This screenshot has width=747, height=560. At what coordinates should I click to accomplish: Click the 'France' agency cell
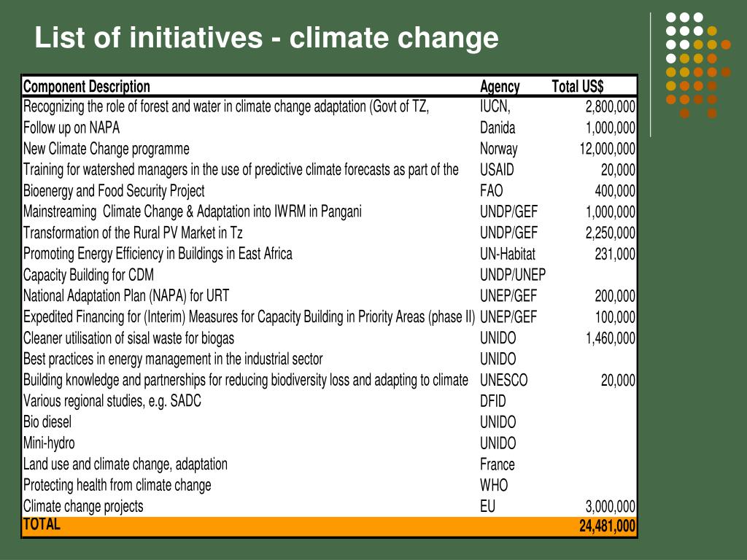point(497,464)
